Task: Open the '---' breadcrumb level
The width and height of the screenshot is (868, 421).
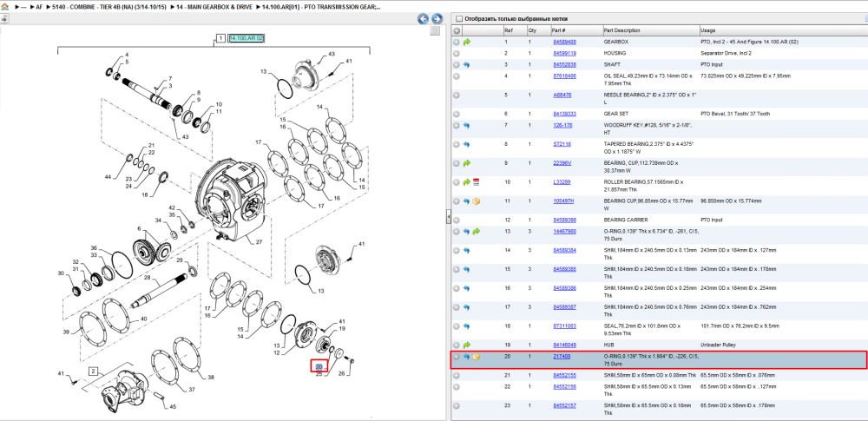Action: pyautogui.click(x=23, y=7)
